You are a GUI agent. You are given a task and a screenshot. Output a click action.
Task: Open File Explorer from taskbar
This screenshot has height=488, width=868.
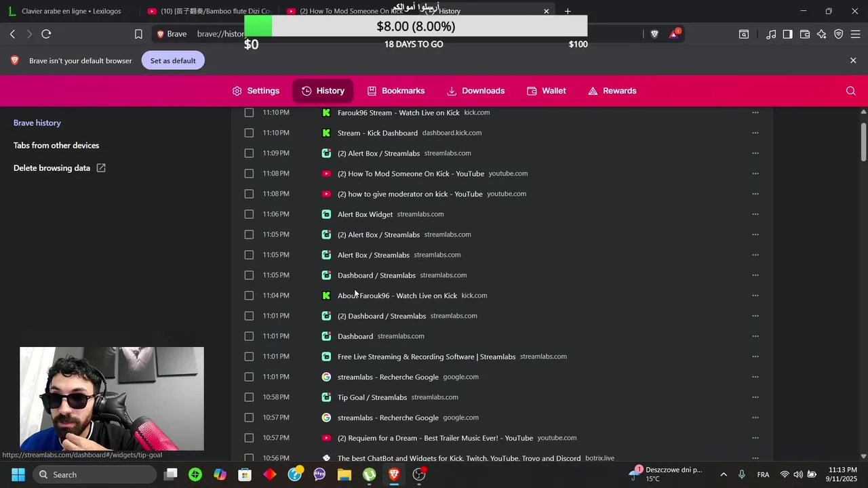pos(344,474)
